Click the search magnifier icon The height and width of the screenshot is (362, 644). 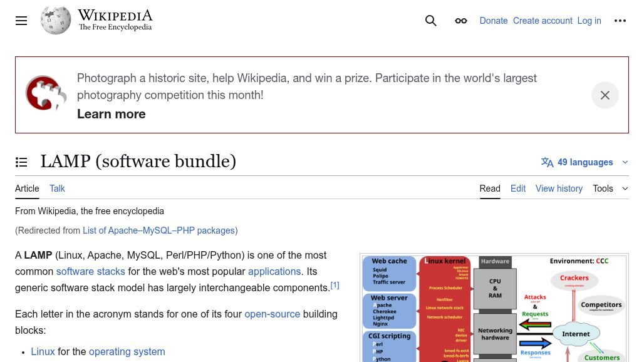[431, 21]
